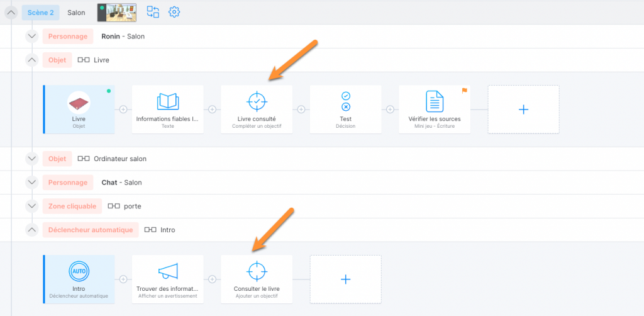Select the Intro automatic trigger block
Viewport: 644px width, 316px height.
tap(79, 279)
